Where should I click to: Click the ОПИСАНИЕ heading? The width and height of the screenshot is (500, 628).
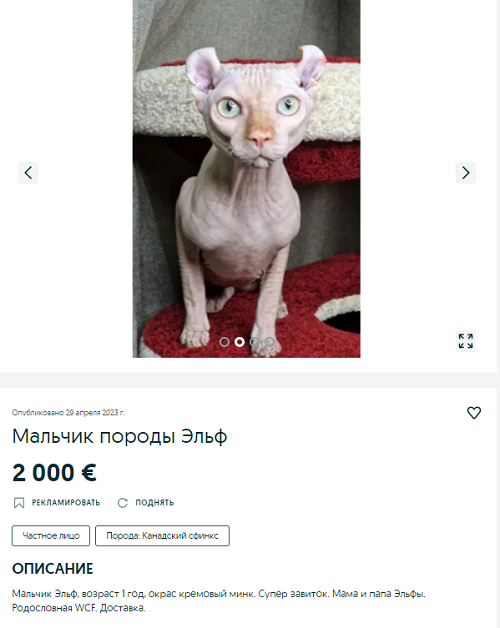(52, 569)
